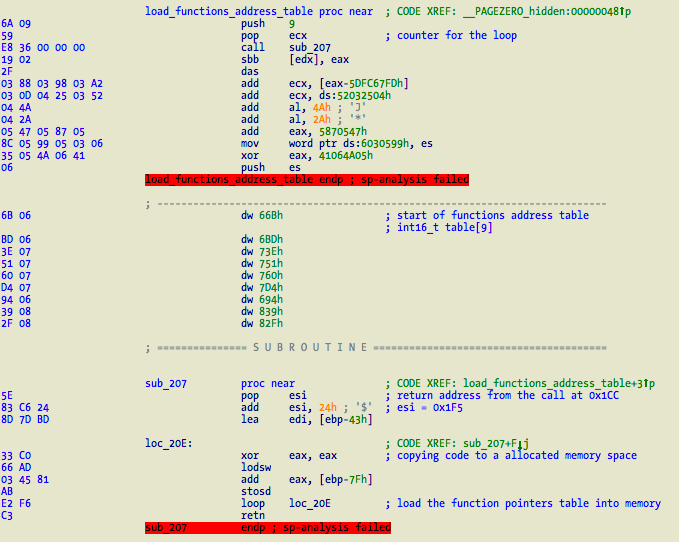
Task: Select the loc_20E: label definition
Action: [x=168, y=443]
